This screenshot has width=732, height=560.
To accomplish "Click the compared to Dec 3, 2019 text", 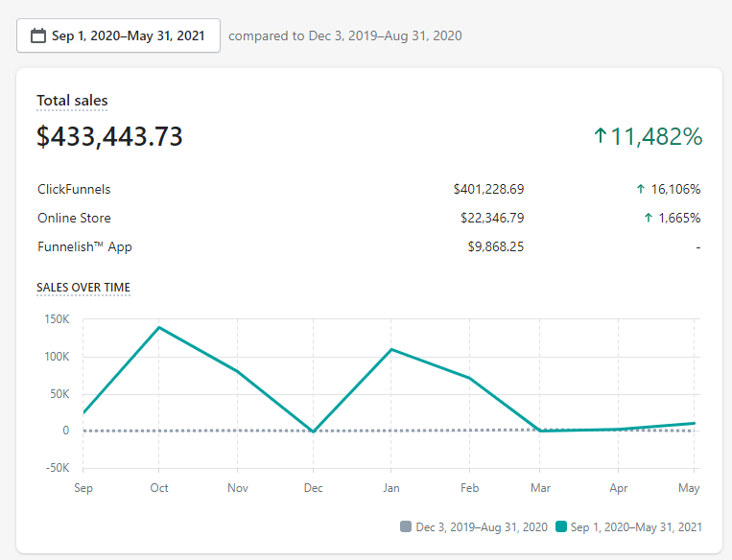I will [x=345, y=36].
